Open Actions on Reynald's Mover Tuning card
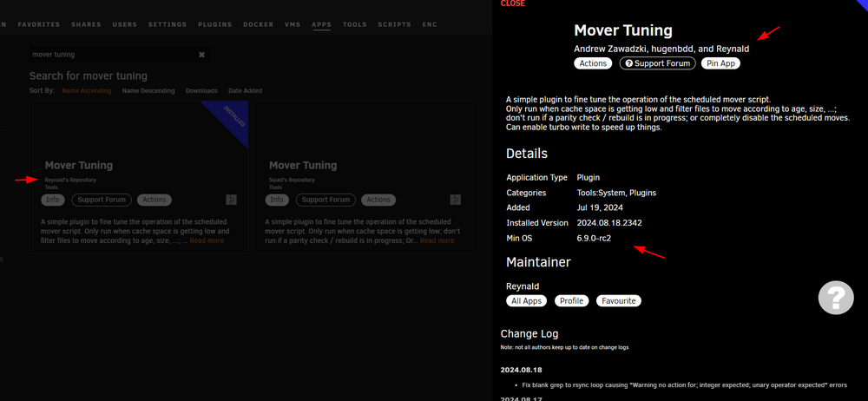 point(155,200)
